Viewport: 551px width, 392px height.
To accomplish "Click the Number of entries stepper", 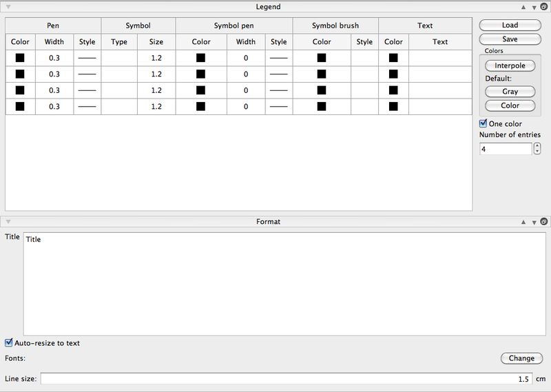I will (537, 149).
